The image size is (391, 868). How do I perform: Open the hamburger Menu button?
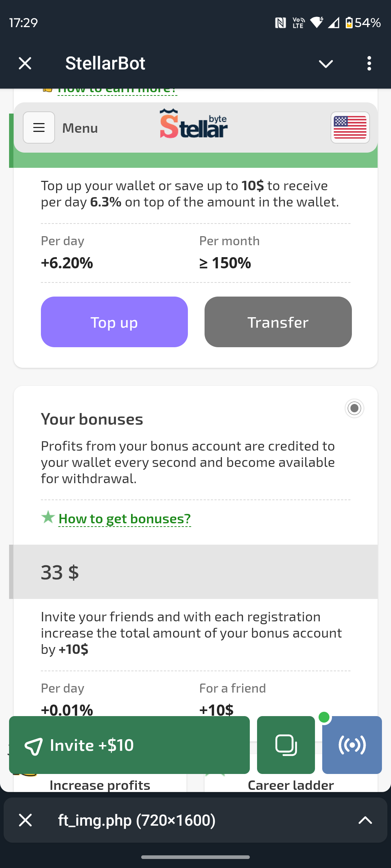click(39, 128)
